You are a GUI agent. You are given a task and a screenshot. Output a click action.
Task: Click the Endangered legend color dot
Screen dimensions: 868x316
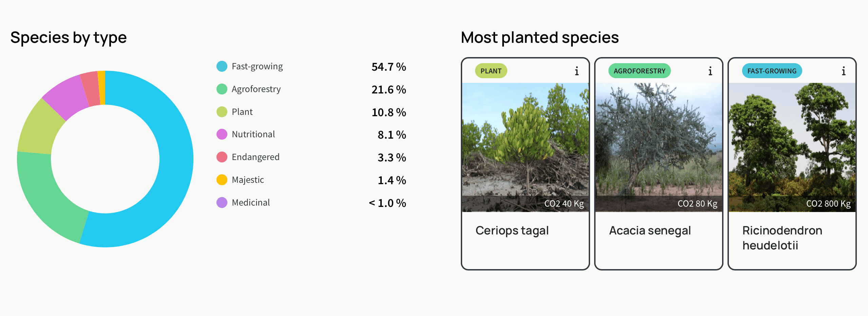222,157
